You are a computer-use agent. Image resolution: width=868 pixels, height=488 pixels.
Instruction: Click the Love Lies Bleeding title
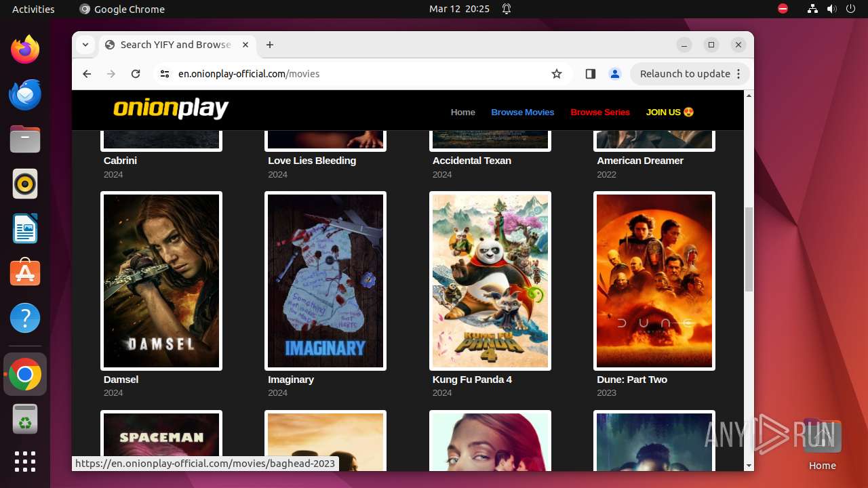tap(312, 161)
